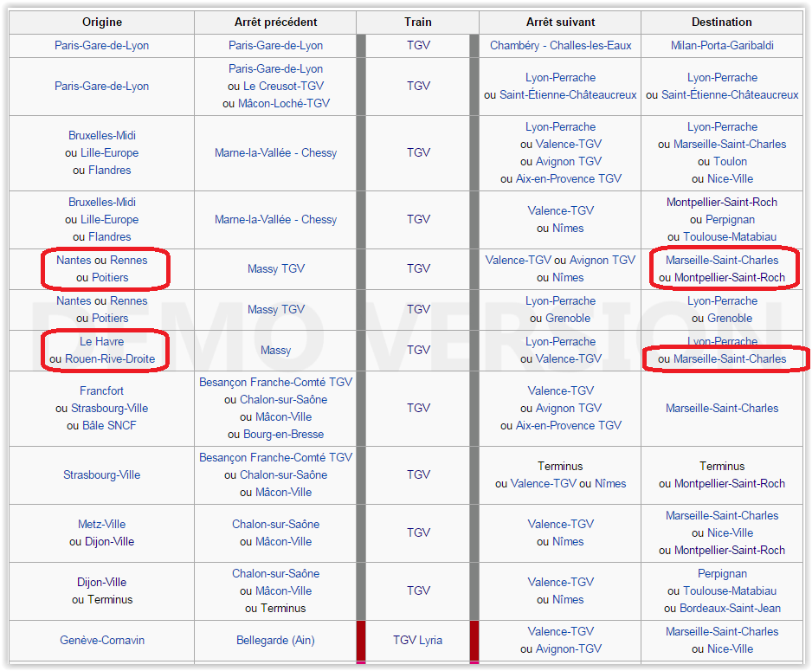Screen dimensions: 812x671
Task: Click Nîmes in the Strasbourg-Ville Terminus row
Action: [610, 484]
